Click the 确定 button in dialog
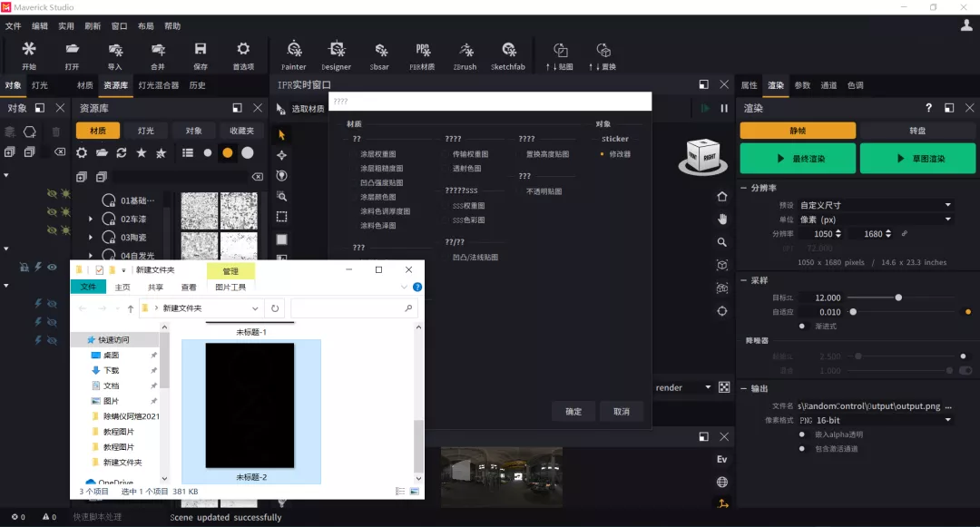 (573, 412)
